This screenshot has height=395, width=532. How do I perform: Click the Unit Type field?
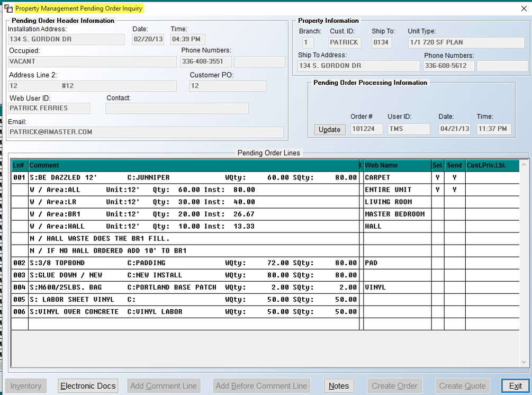pos(466,42)
